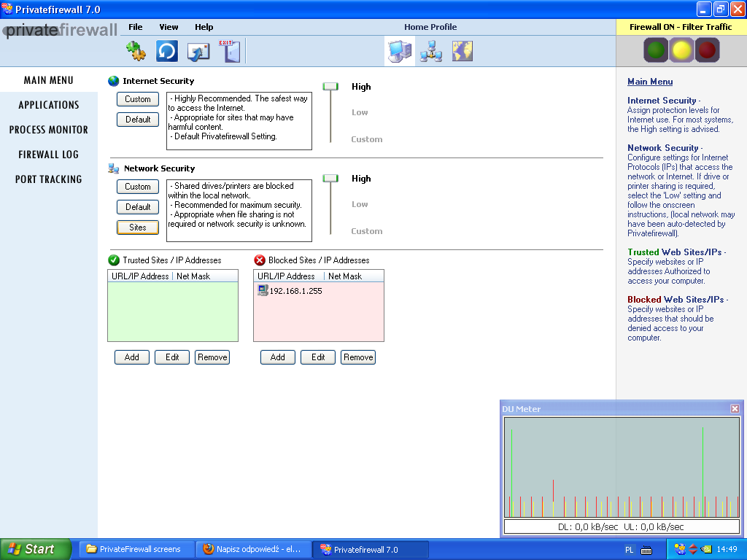Open the Help menu

click(x=204, y=27)
